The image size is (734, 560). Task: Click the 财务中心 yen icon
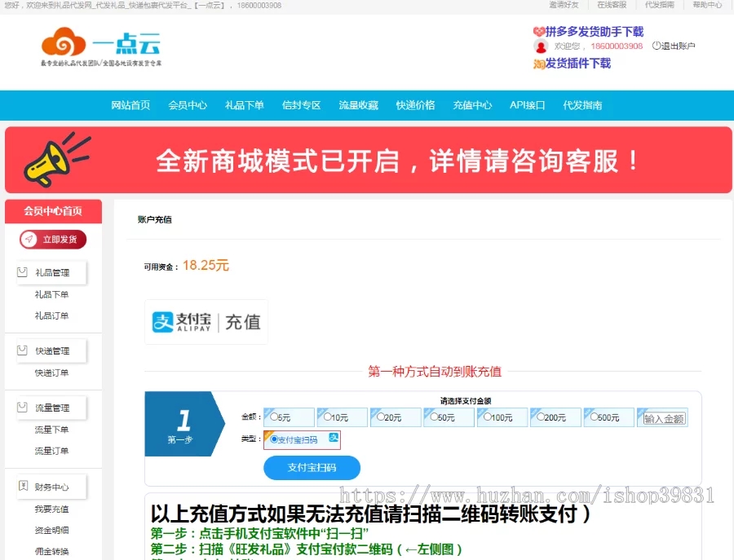[x=22, y=487]
